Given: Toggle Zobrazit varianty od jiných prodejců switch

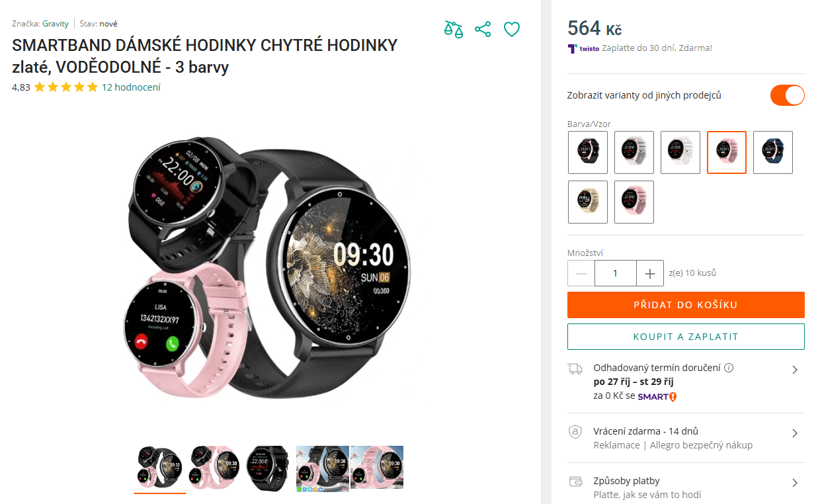Looking at the screenshot, I should 788,95.
